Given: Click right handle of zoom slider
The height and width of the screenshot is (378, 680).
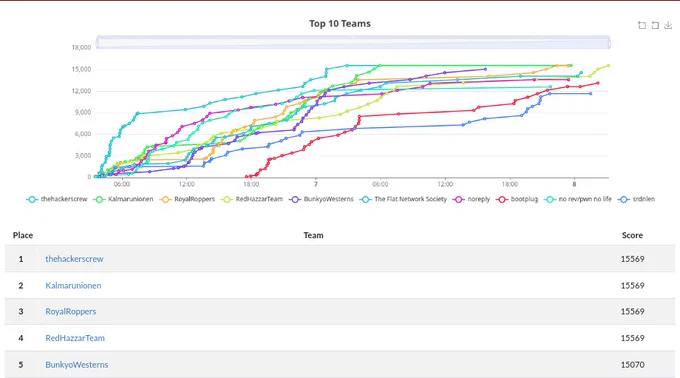Looking at the screenshot, I should click(x=609, y=43).
